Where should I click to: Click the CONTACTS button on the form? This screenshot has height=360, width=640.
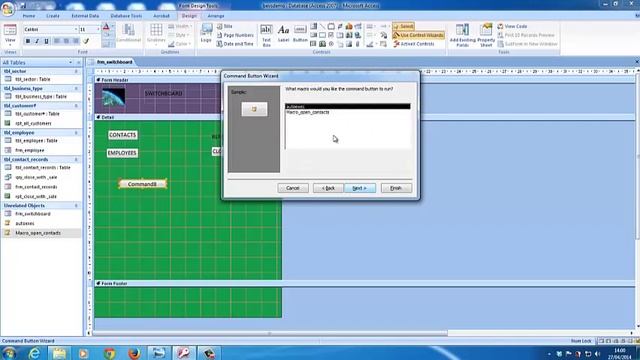[x=122, y=135]
